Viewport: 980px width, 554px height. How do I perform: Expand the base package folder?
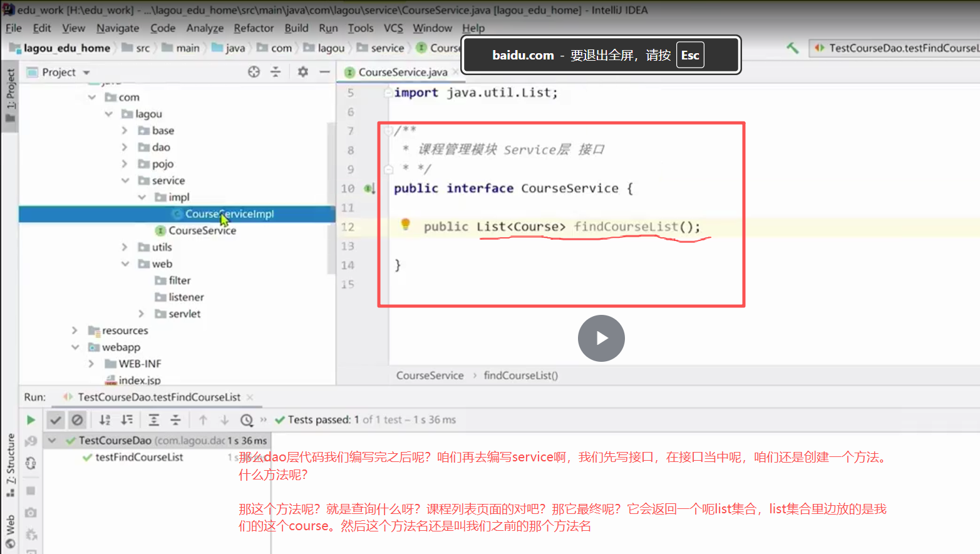pos(125,131)
